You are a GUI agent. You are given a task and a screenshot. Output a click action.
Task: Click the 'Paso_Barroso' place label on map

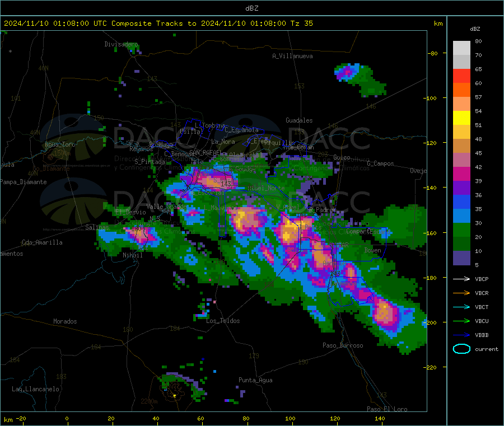coord(343,345)
